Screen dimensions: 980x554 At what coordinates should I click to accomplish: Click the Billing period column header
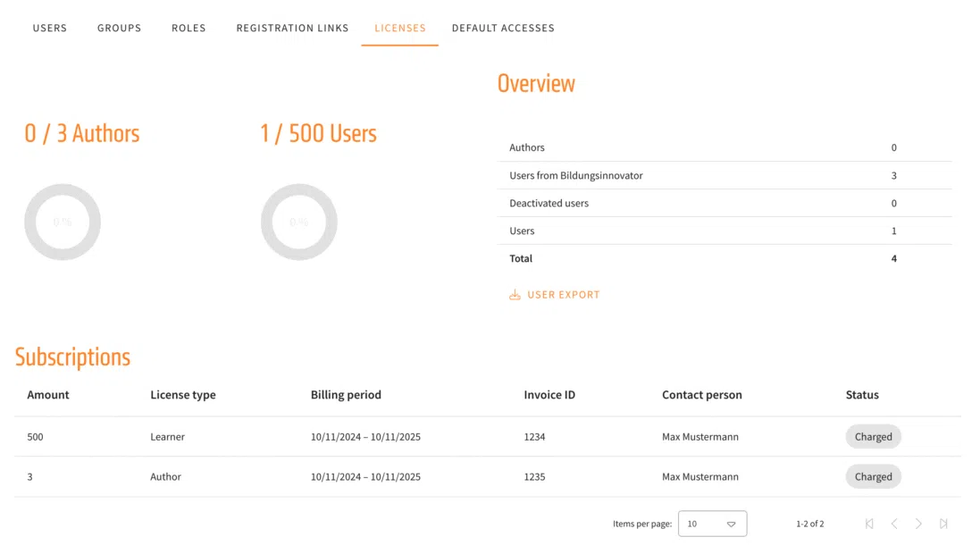coord(346,395)
